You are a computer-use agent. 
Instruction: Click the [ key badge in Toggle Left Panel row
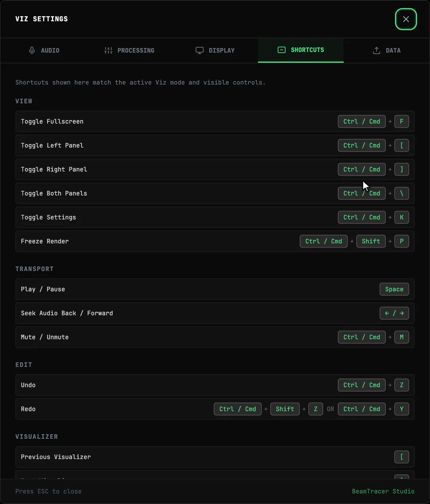pos(401,145)
